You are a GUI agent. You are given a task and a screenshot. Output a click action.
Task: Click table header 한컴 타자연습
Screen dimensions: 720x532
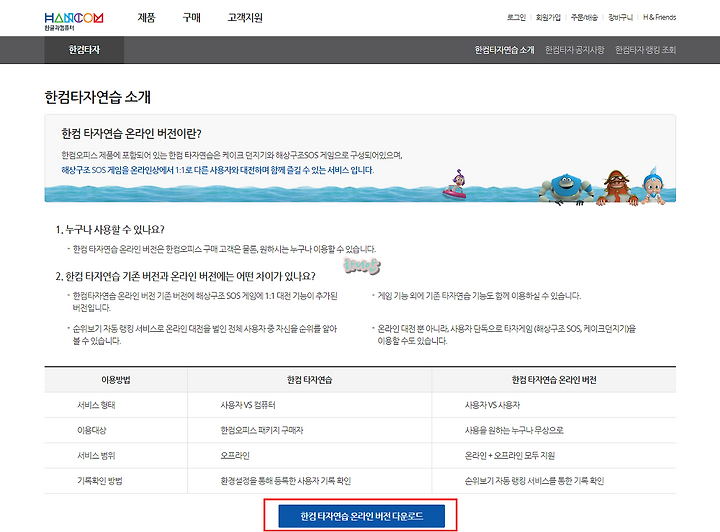pyautogui.click(x=309, y=380)
